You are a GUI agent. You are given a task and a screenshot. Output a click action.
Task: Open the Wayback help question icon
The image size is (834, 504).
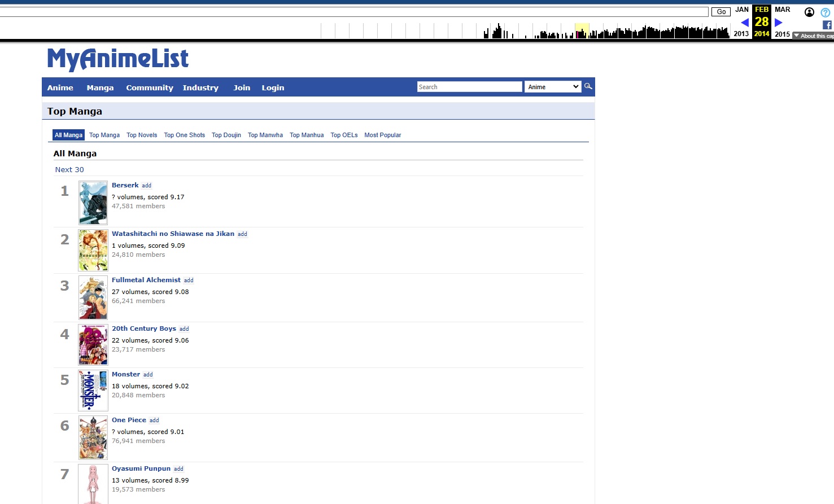(x=825, y=12)
